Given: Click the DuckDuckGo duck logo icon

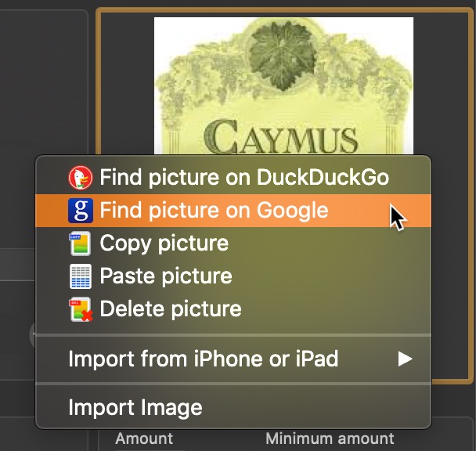Looking at the screenshot, I should tap(80, 178).
